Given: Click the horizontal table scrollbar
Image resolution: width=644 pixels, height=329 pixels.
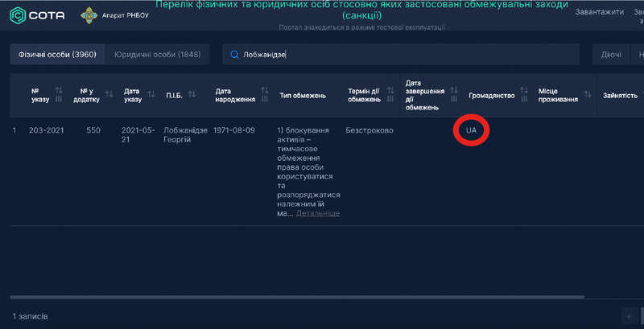Looking at the screenshot, I should (x=298, y=298).
